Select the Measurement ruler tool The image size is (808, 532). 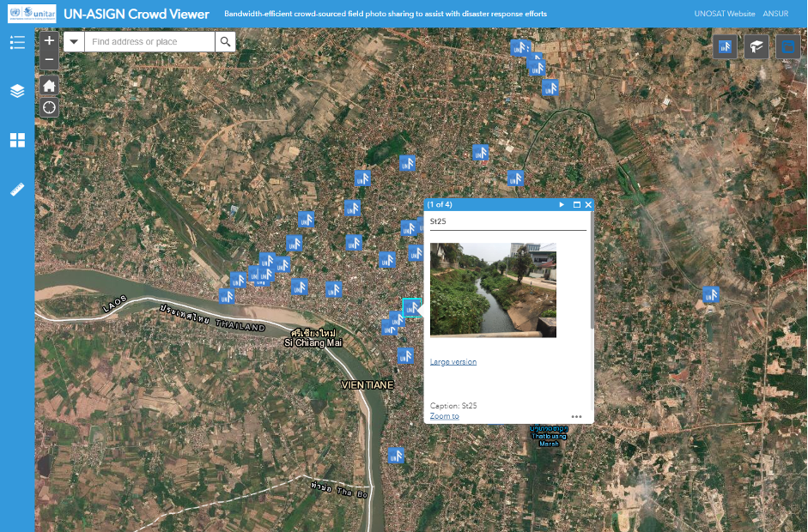[x=17, y=190]
